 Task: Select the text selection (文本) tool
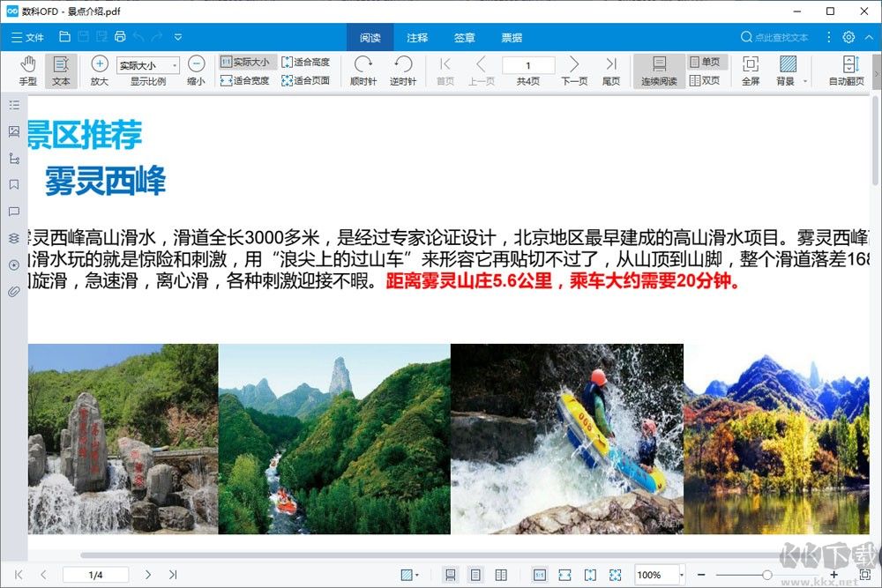60,71
